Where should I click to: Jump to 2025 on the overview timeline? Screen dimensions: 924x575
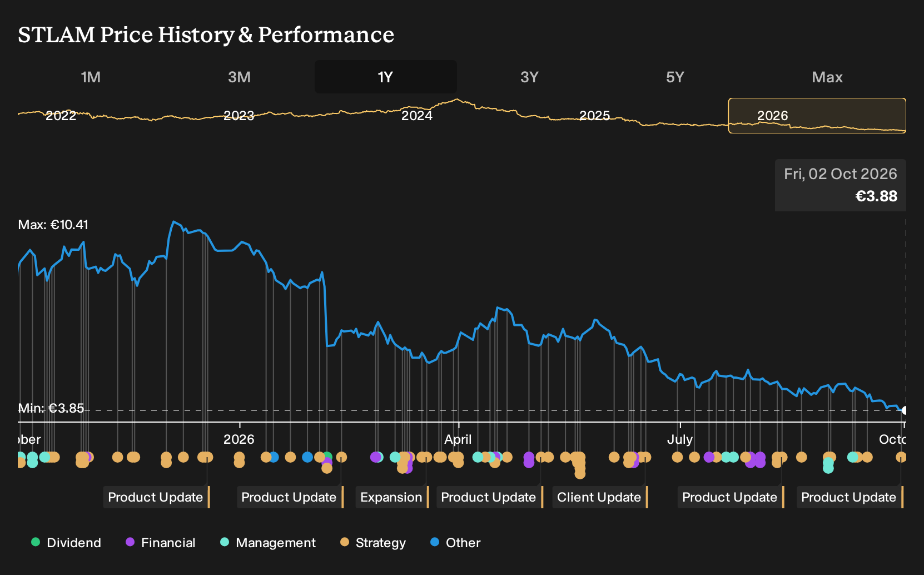[x=595, y=116]
